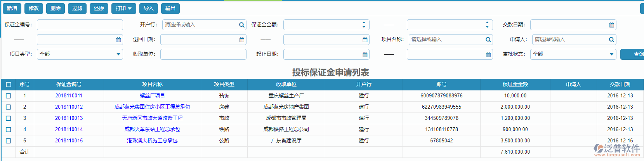Tick checkbox for row 2018110011
This screenshot has height=161, width=644.
(x=9, y=96)
